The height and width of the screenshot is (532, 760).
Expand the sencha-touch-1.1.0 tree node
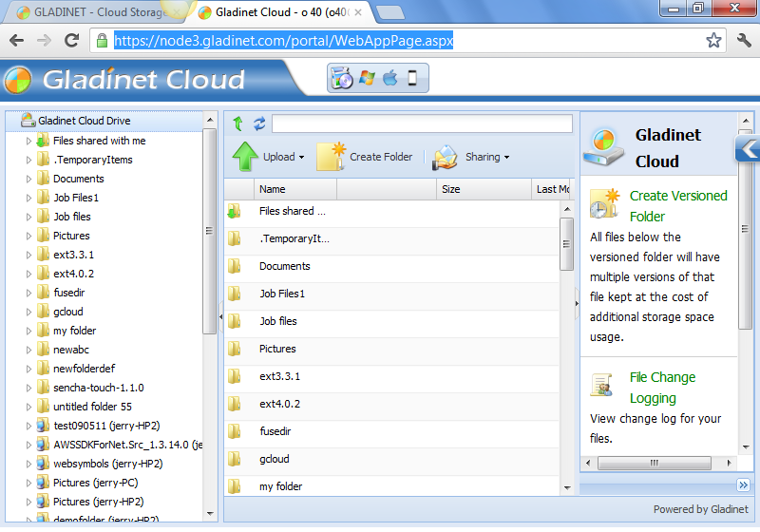click(28, 388)
